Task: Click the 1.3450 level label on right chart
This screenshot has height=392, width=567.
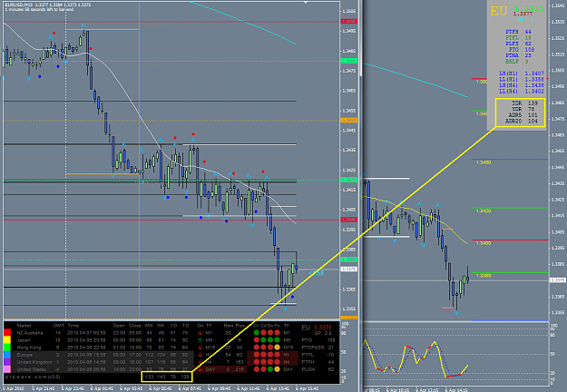Action: [484, 162]
